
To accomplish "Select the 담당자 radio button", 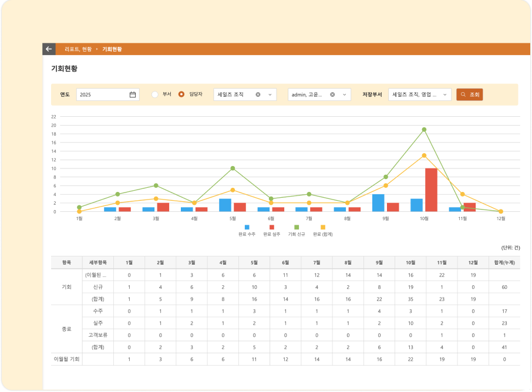I will [181, 94].
